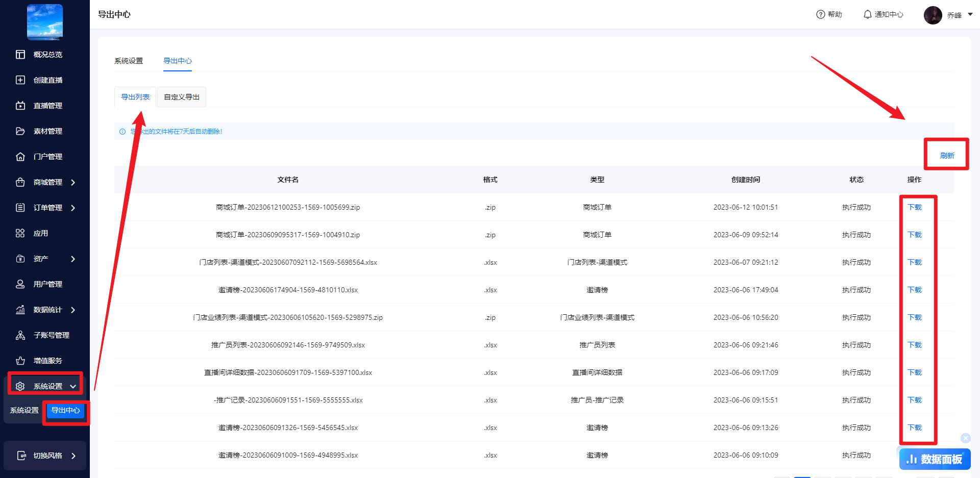This screenshot has height=478, width=980.
Task: Expand the Mall Management submenu arrow
Action: pos(73,182)
